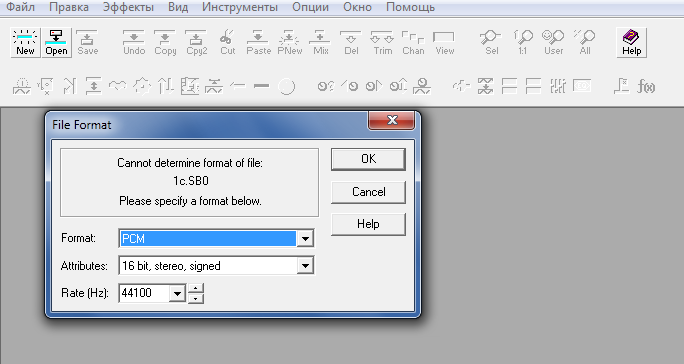Select the Cut scissors icon
This screenshot has height=364, width=684.
coord(227,42)
